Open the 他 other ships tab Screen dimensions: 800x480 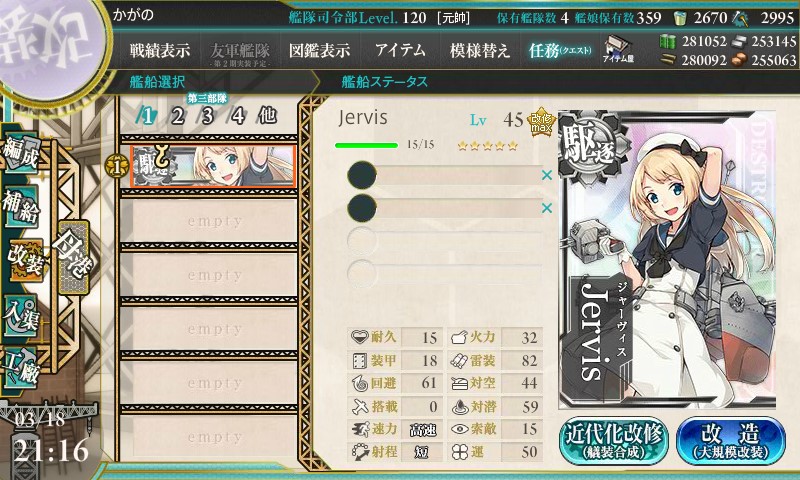coord(267,116)
